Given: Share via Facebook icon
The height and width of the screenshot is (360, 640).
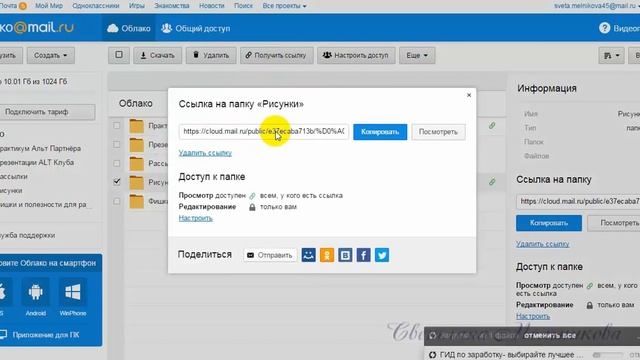Looking at the screenshot, I should click(x=364, y=255).
